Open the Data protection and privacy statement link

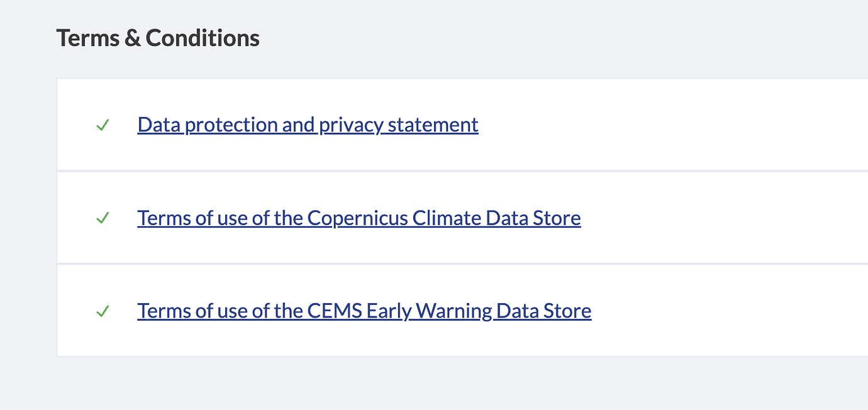point(308,125)
